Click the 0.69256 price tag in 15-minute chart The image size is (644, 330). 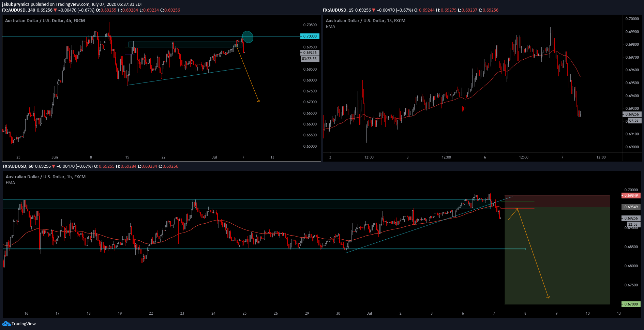point(632,115)
